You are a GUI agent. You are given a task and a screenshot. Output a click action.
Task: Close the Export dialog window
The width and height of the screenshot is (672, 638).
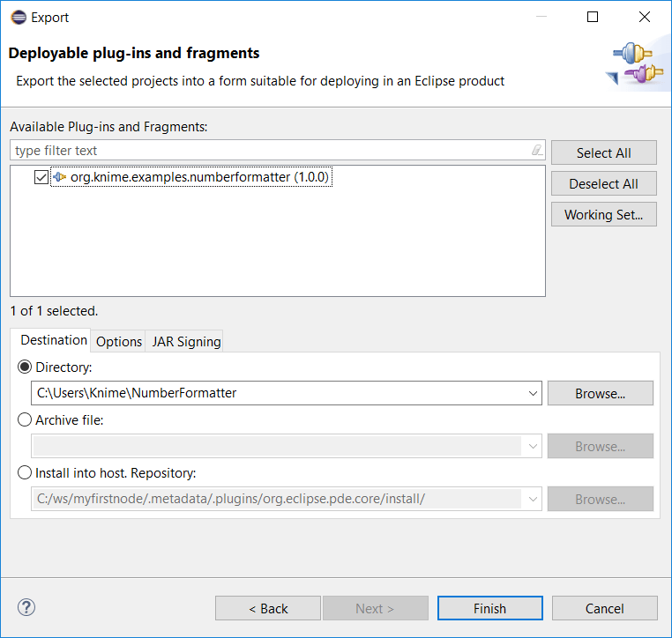646,17
